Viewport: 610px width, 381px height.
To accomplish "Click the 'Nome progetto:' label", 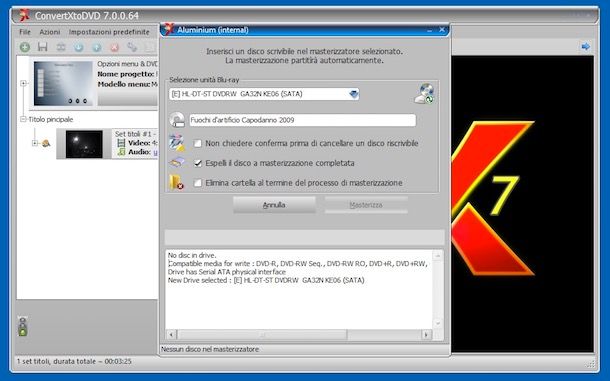I will pos(126,74).
